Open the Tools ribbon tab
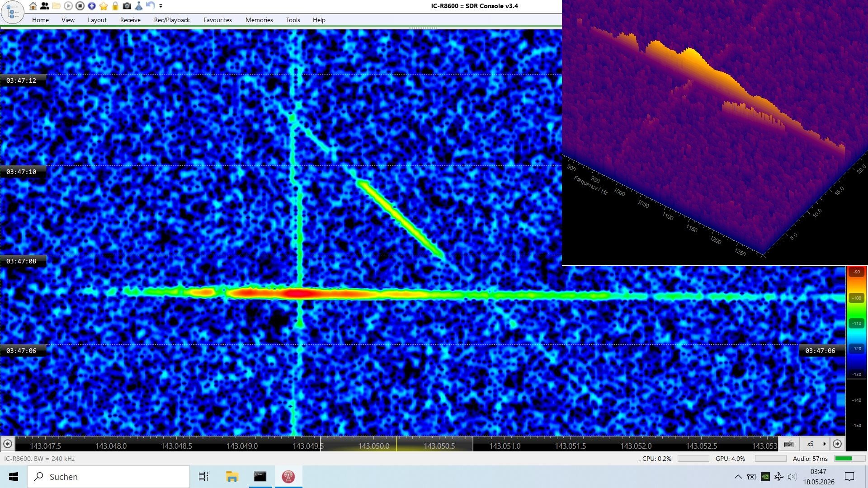Image resolution: width=868 pixels, height=488 pixels. pos(293,20)
